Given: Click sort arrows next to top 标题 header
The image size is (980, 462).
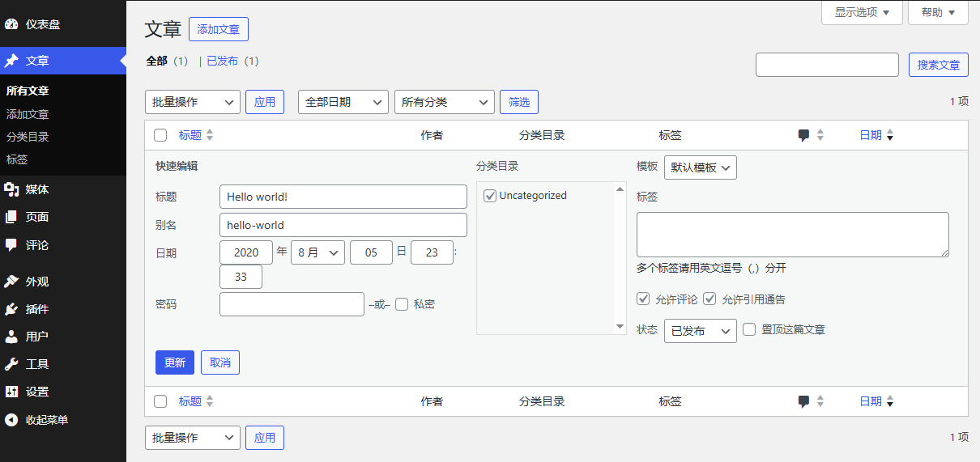Looking at the screenshot, I should pos(210,136).
